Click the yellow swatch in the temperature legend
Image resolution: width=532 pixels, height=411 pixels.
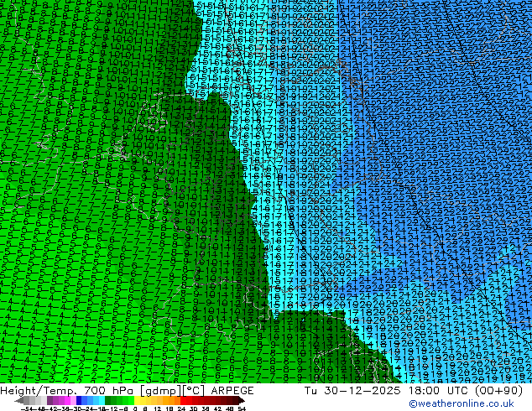pos(138,400)
